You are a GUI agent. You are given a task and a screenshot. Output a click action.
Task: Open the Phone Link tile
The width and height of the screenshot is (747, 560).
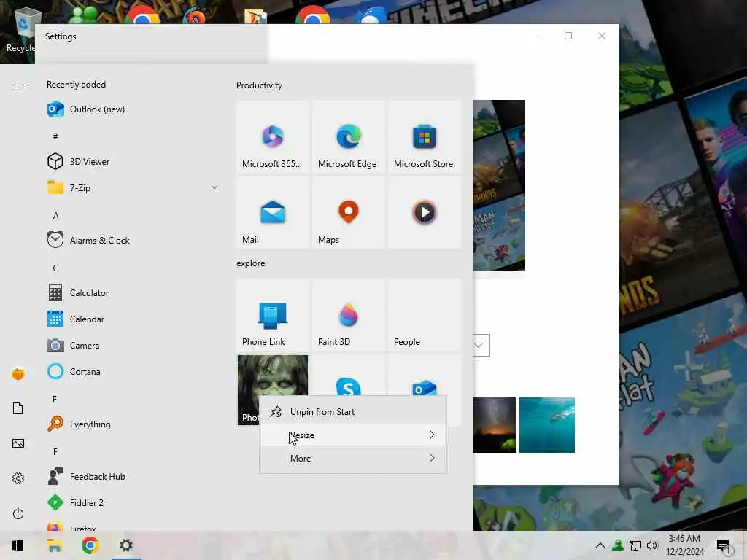[x=273, y=315]
